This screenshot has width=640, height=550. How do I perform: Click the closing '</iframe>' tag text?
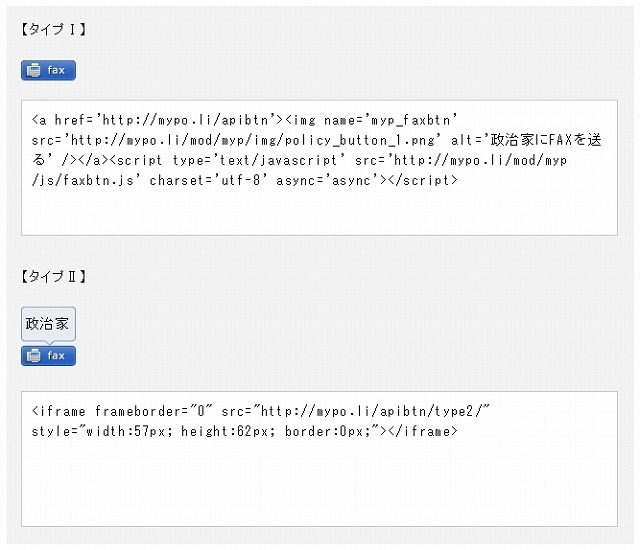click(423, 431)
